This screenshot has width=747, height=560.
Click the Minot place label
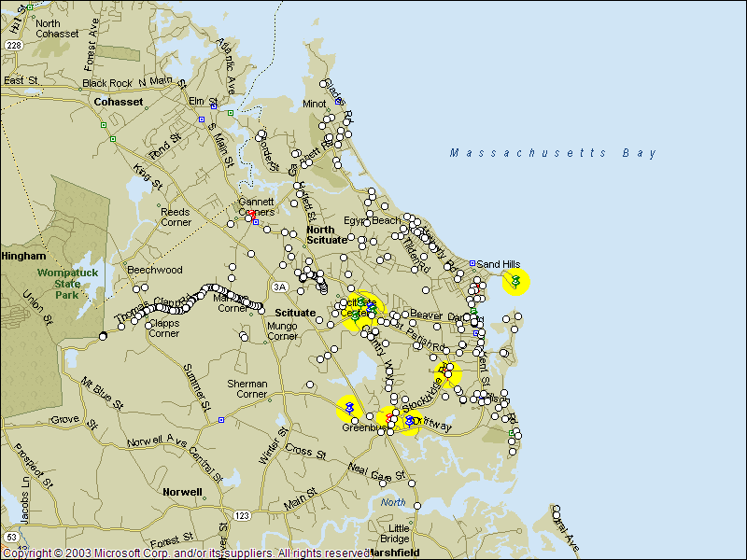315,104
